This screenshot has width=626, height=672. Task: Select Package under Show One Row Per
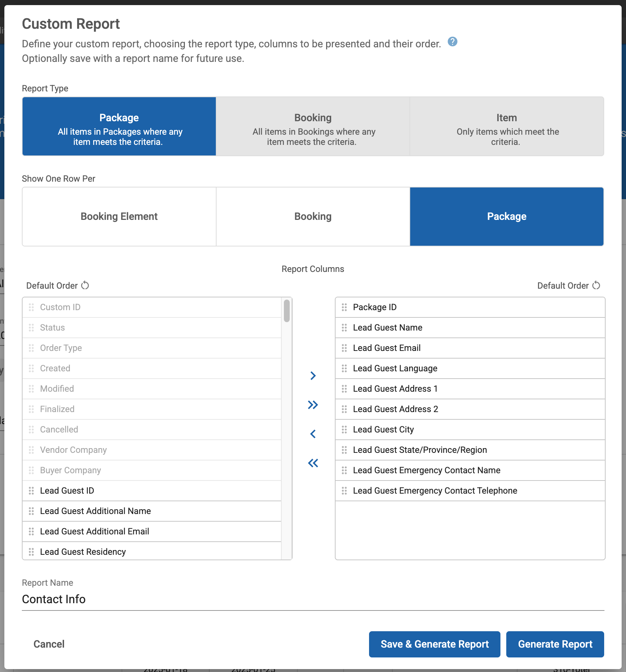click(x=507, y=217)
